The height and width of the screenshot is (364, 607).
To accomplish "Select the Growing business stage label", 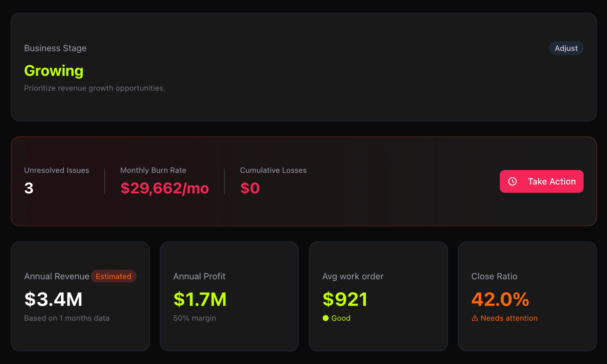I will pyautogui.click(x=54, y=71).
